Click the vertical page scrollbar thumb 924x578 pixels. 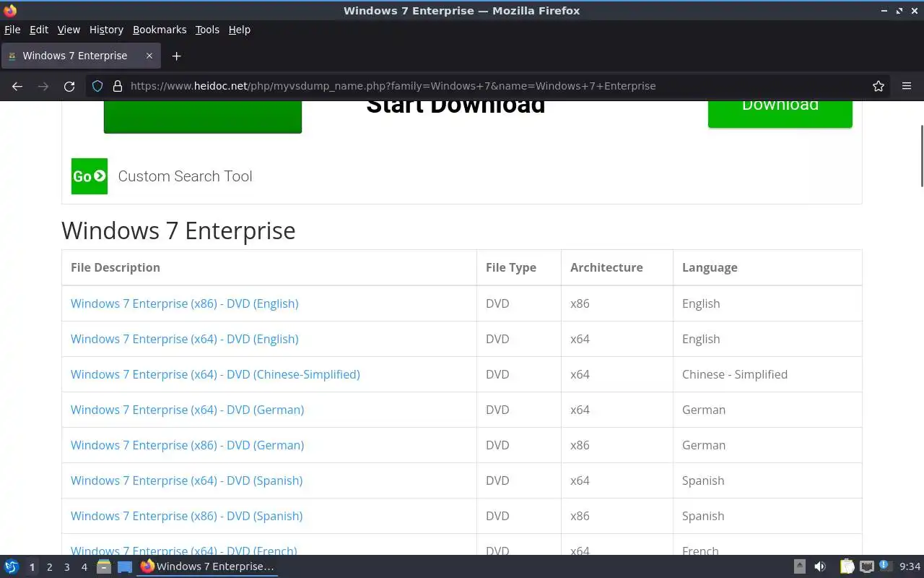pos(921,155)
